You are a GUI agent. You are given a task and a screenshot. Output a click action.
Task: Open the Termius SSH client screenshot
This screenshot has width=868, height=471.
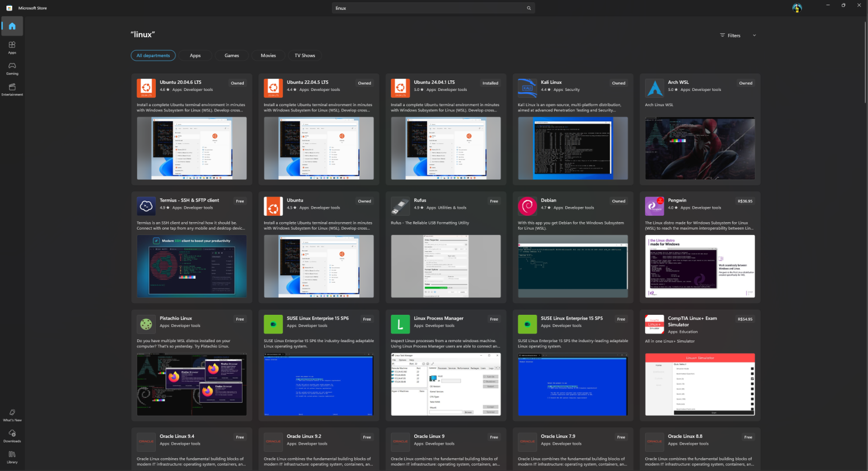coord(191,266)
